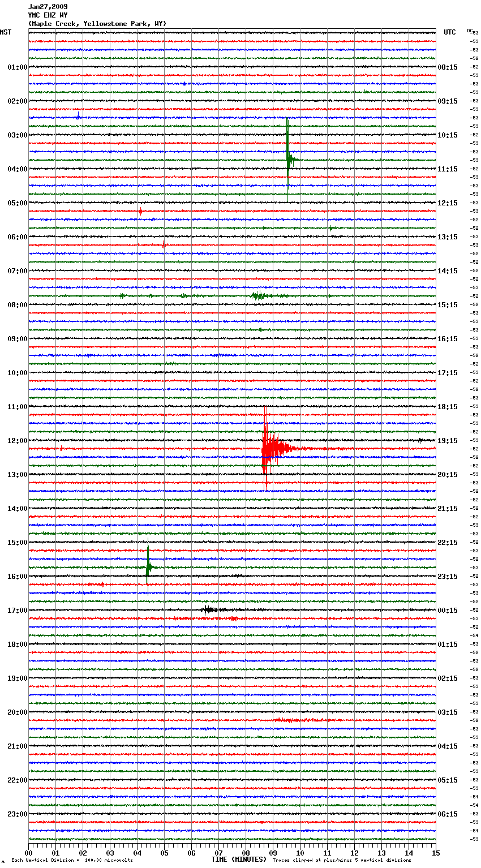Screen dimensions: 481x868
Task: Click the "23:00" MST time label
Action: pos(18,814)
